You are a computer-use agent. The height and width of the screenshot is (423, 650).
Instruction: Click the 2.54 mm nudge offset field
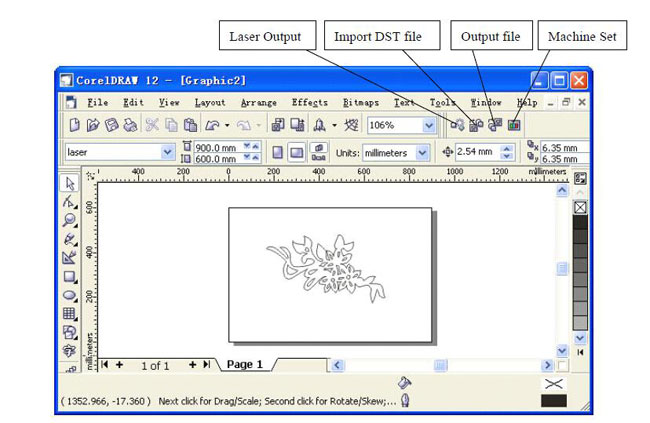point(476,152)
